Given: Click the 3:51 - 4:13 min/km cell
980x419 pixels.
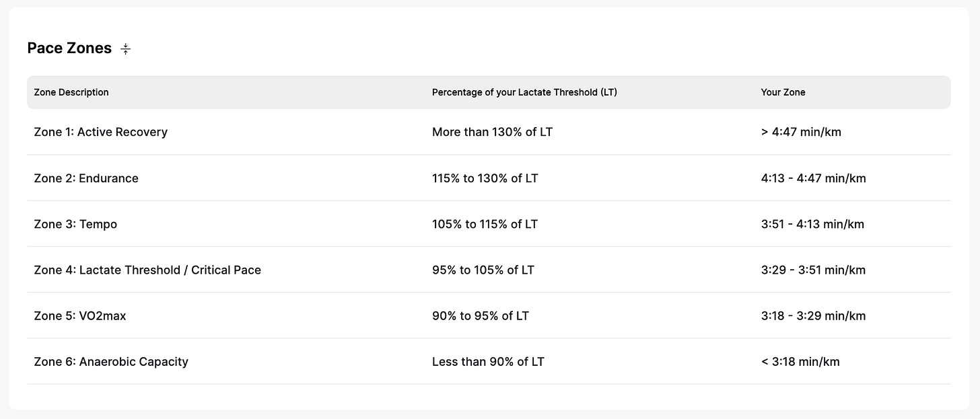Looking at the screenshot, I should (x=812, y=224).
